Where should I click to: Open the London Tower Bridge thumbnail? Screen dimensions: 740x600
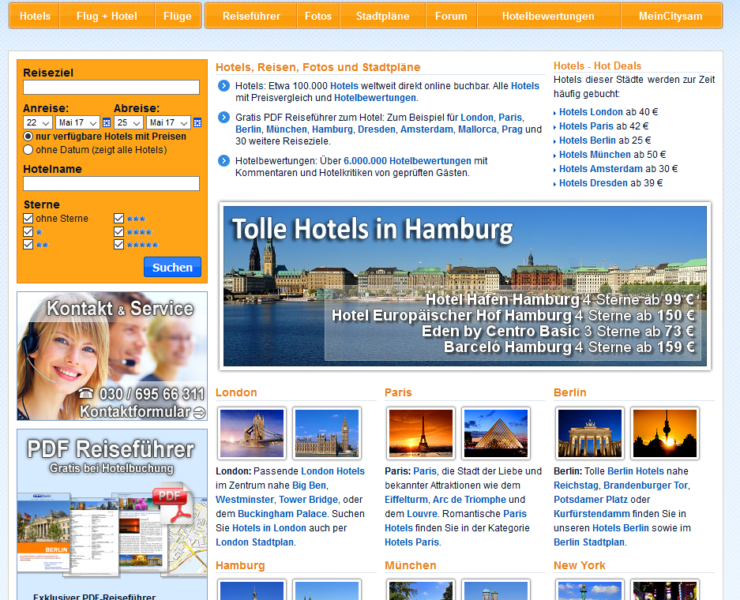point(252,433)
